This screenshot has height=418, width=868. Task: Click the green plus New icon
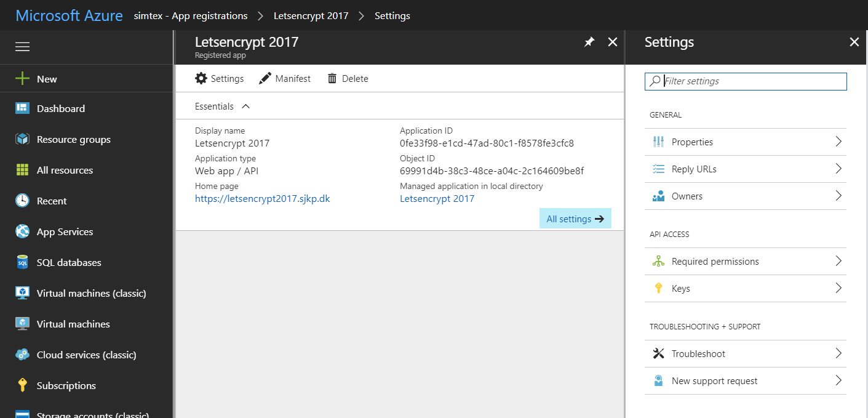click(22, 79)
